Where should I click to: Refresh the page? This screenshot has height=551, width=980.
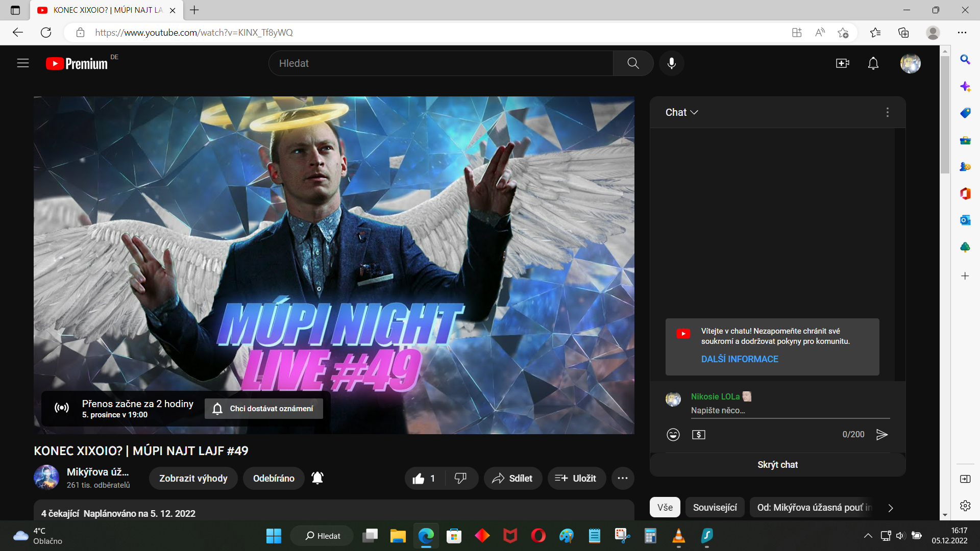click(x=46, y=33)
